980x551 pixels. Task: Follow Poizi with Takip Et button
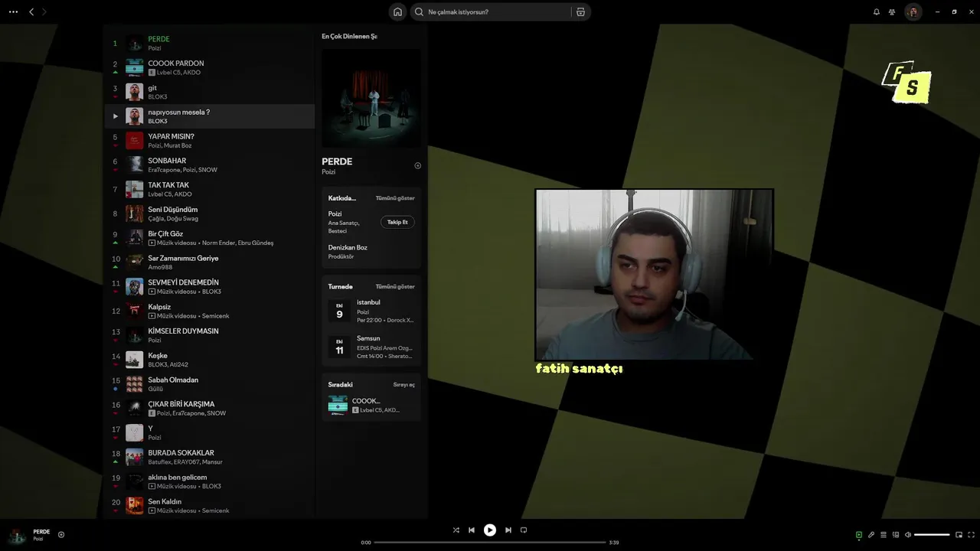click(x=397, y=222)
